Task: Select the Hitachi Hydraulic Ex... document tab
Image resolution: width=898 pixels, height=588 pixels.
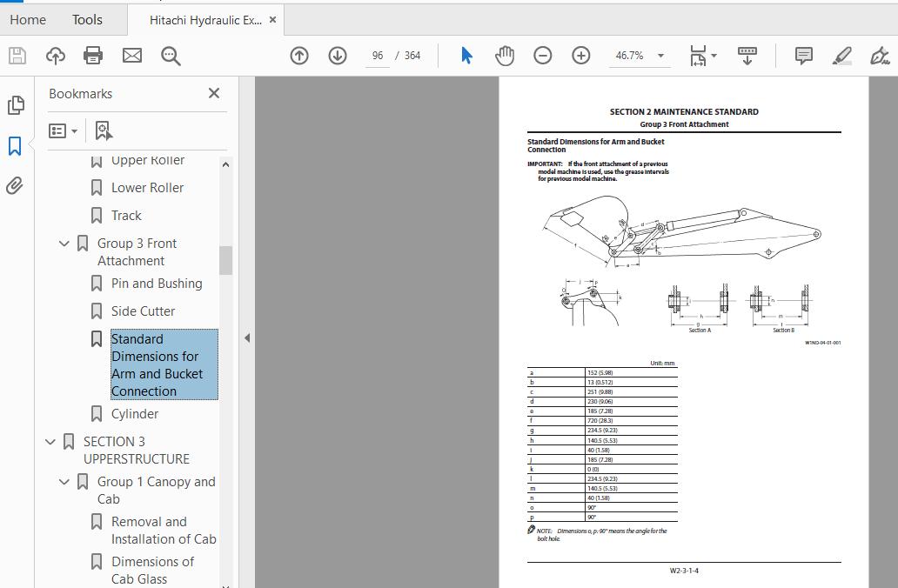Action: click(205, 20)
